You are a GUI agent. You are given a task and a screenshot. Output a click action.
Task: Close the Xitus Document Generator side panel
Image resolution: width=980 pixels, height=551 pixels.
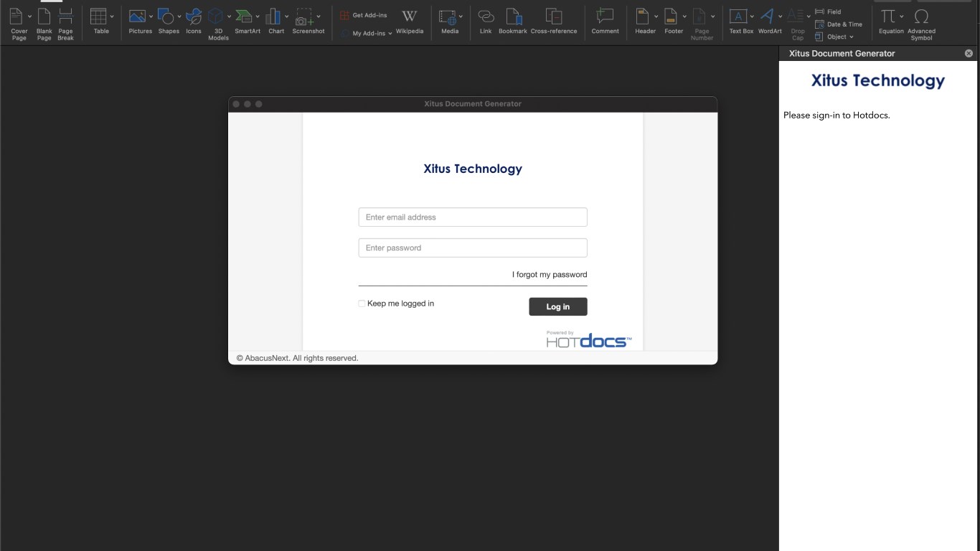pyautogui.click(x=969, y=53)
